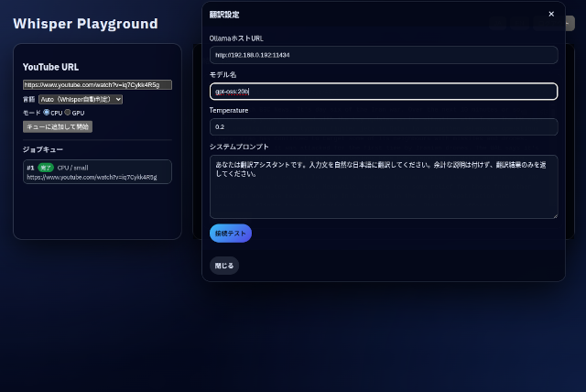
Task: Click the Whisper Playground title
Action: (85, 24)
